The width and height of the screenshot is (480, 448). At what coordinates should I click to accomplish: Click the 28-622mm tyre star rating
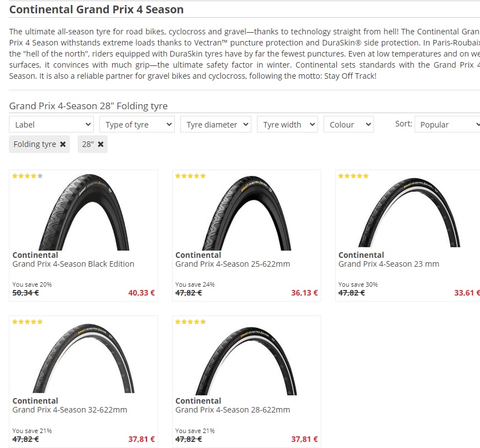[x=190, y=322]
